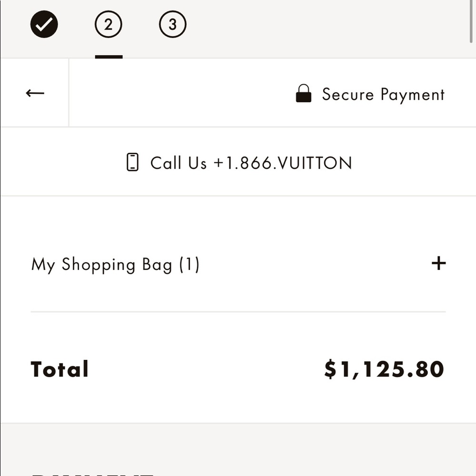
Task: Click the completed step one checkmark icon
Action: pyautogui.click(x=44, y=24)
